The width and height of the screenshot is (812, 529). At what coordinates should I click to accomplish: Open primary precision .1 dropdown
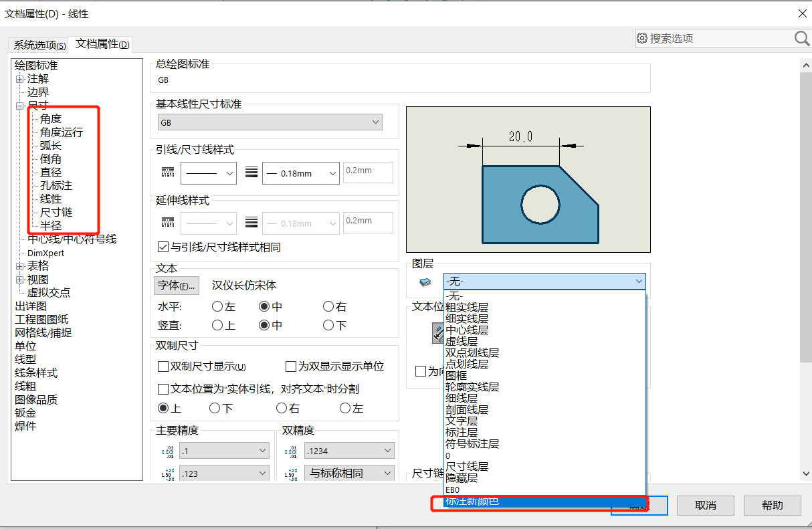click(225, 451)
